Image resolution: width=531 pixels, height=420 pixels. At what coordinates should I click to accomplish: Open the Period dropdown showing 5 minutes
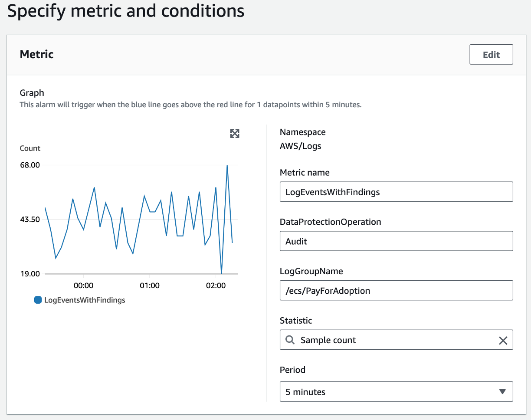pyautogui.click(x=396, y=391)
